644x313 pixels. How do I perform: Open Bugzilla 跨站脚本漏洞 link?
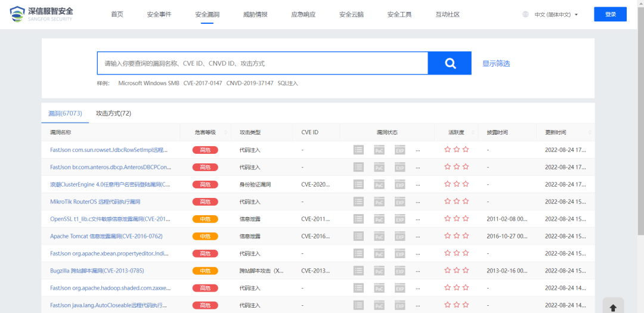pos(97,271)
